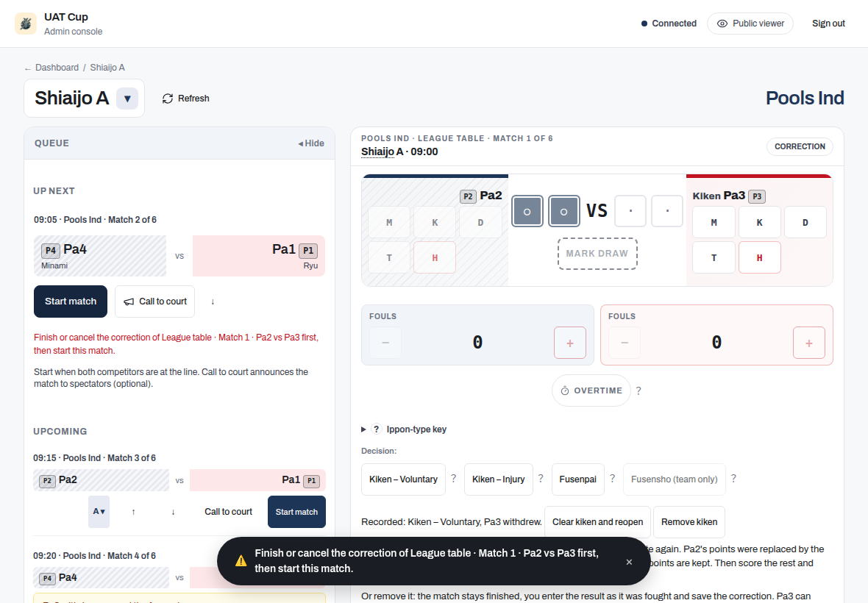868x603 pixels.
Task: Click the Connected status indicator
Action: [x=669, y=24]
